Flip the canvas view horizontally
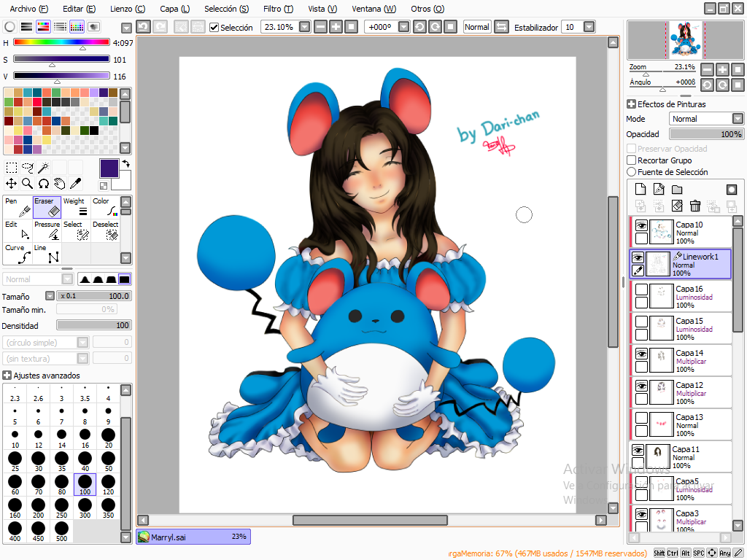The height and width of the screenshot is (560, 747). 501,27
